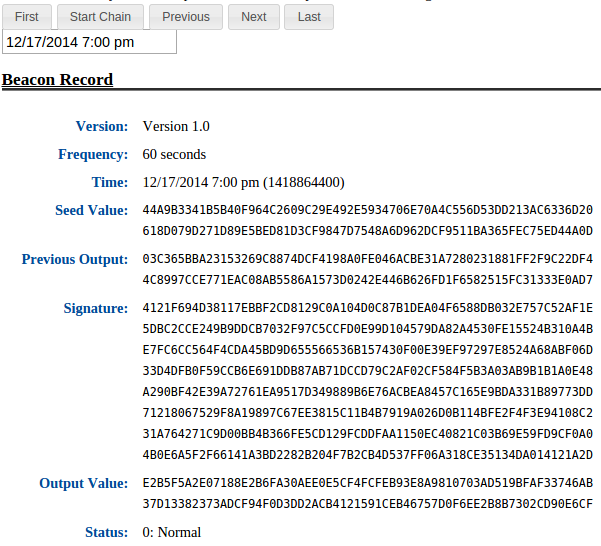
Task: Click the Beacon Record heading
Action: (x=57, y=80)
